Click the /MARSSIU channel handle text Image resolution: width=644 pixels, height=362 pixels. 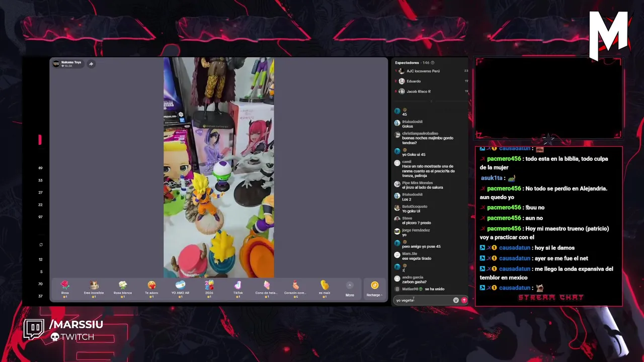coord(76,325)
